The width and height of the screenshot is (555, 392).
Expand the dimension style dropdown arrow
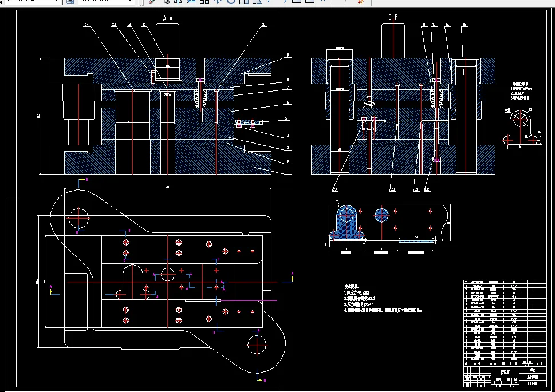point(56,1)
